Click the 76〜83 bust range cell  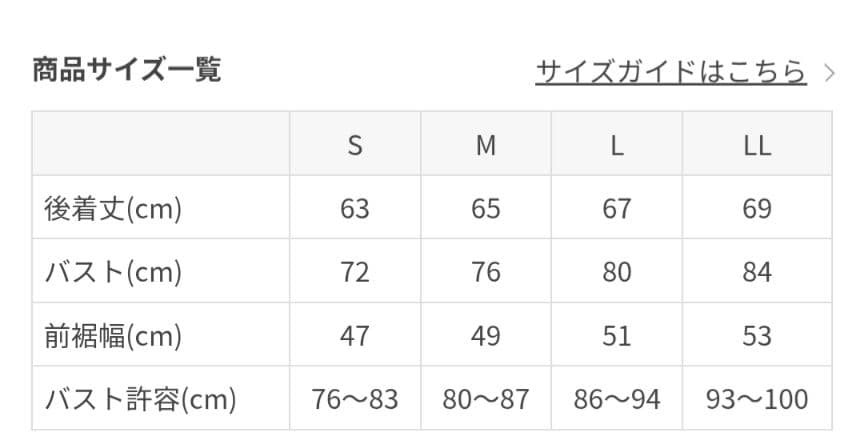(355, 399)
